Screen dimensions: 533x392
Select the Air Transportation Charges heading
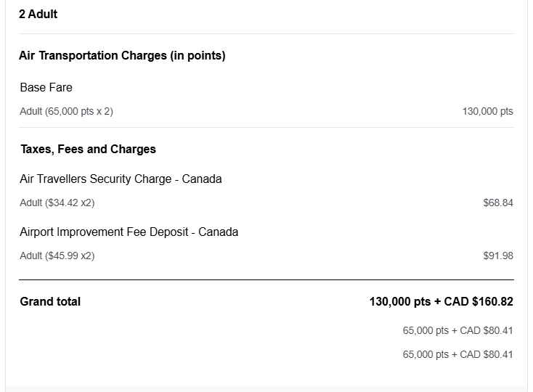pyautogui.click(x=122, y=55)
